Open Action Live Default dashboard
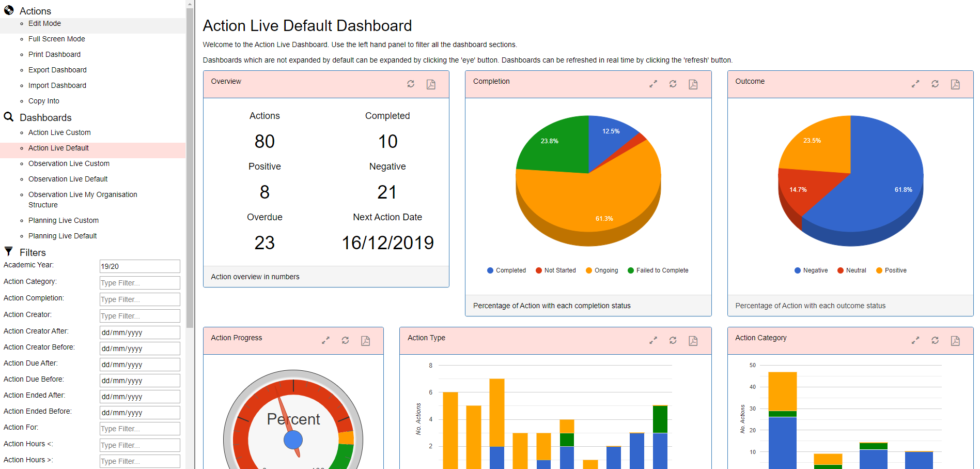This screenshot has height=469, width=980. coord(58,148)
